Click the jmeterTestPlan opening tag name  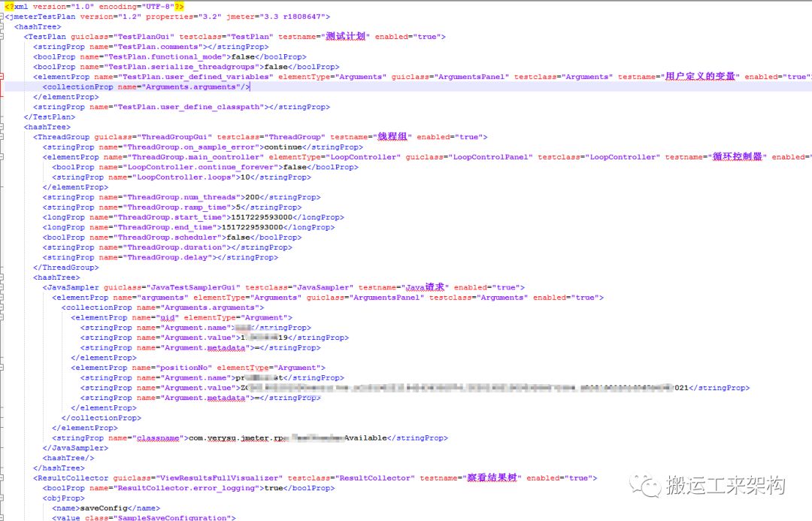coord(42,17)
